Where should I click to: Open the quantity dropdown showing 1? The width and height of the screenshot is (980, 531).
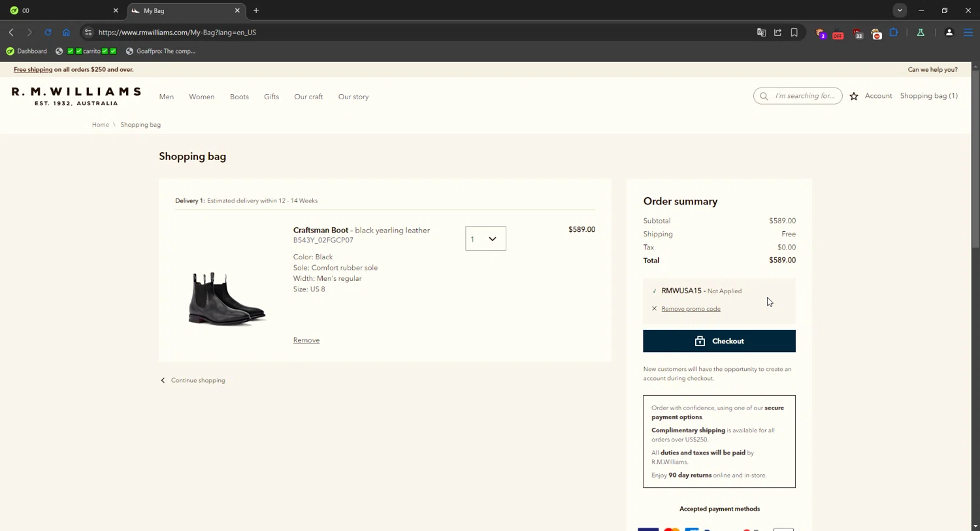485,238
